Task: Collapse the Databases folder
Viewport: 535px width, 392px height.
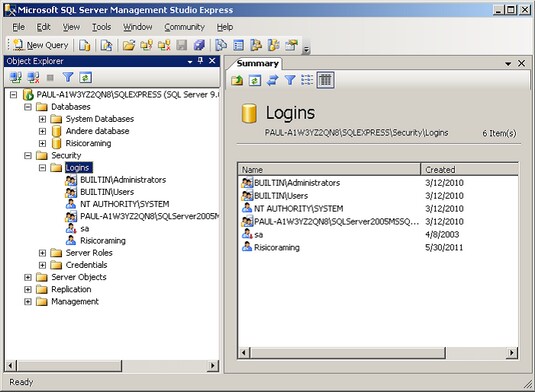Action: tap(28, 107)
